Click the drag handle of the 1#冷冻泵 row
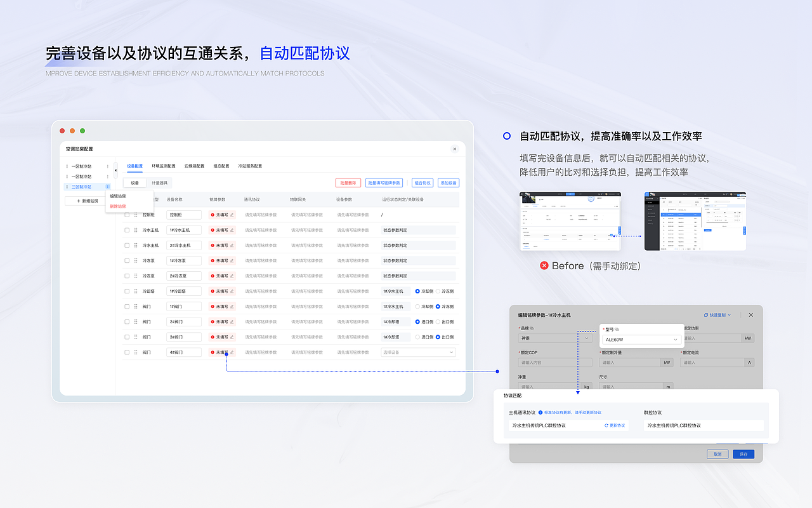The image size is (812, 508). [136, 261]
